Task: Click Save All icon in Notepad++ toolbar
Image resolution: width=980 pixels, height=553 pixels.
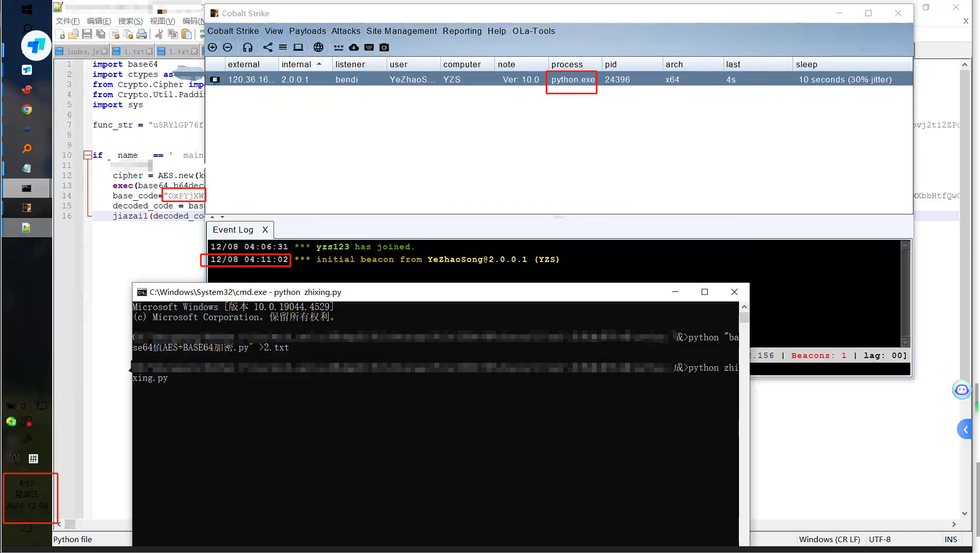Action: pos(101,34)
